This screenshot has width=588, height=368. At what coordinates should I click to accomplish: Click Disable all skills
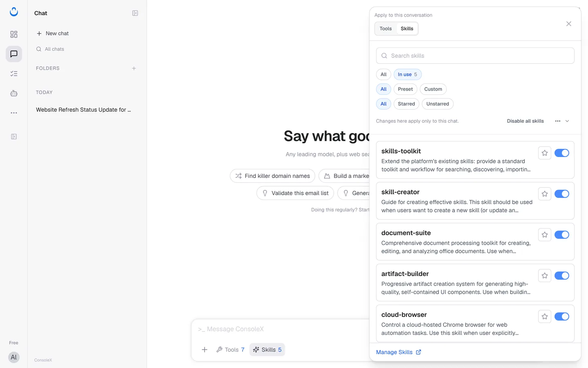pos(526,121)
